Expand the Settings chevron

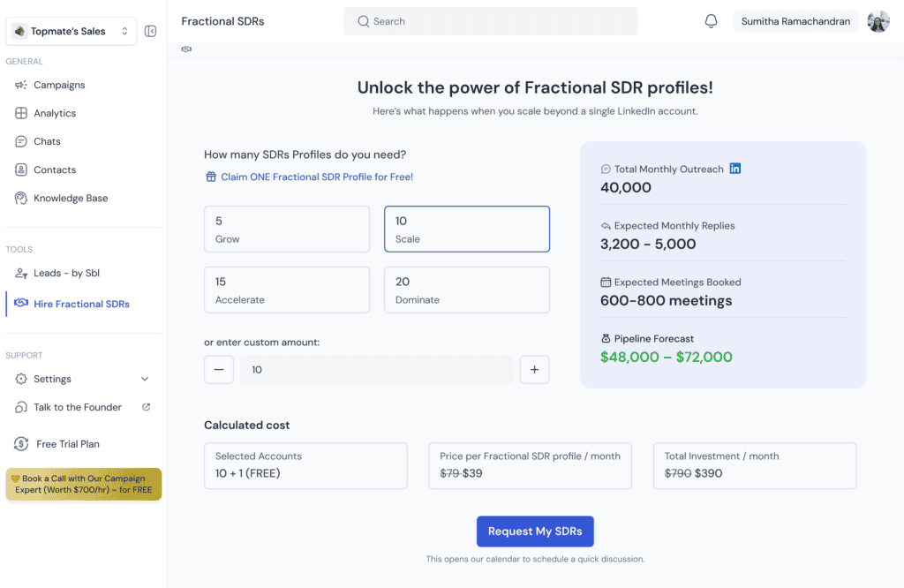[145, 379]
